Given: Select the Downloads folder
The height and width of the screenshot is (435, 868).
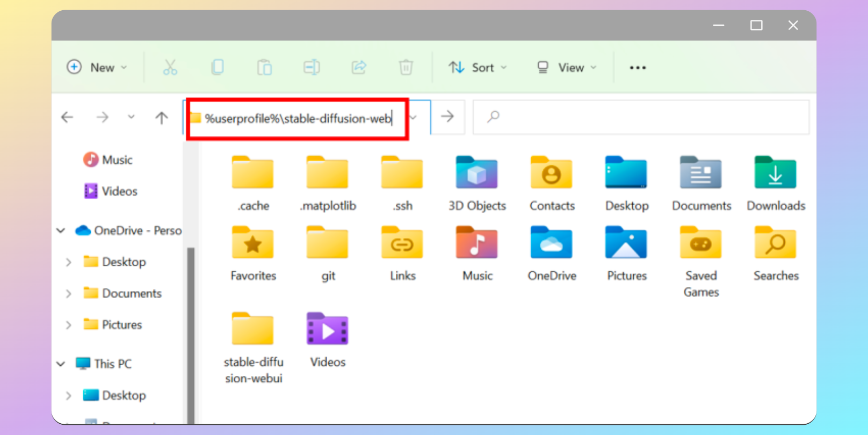Looking at the screenshot, I should 776,184.
